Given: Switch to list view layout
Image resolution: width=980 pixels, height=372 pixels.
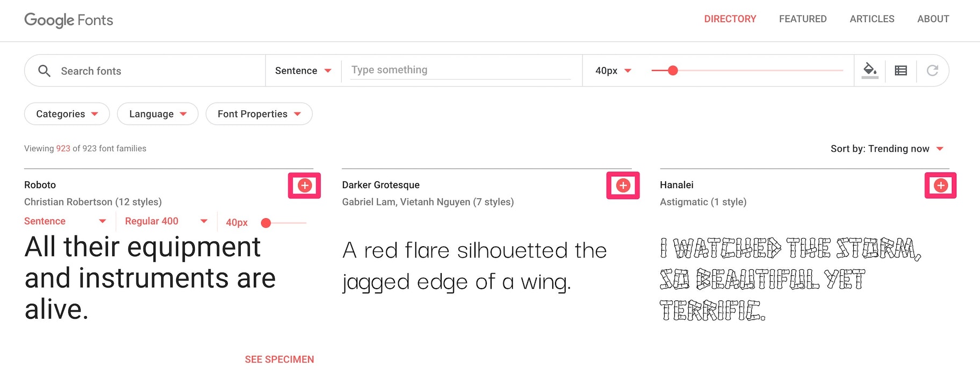Looking at the screenshot, I should tap(901, 70).
